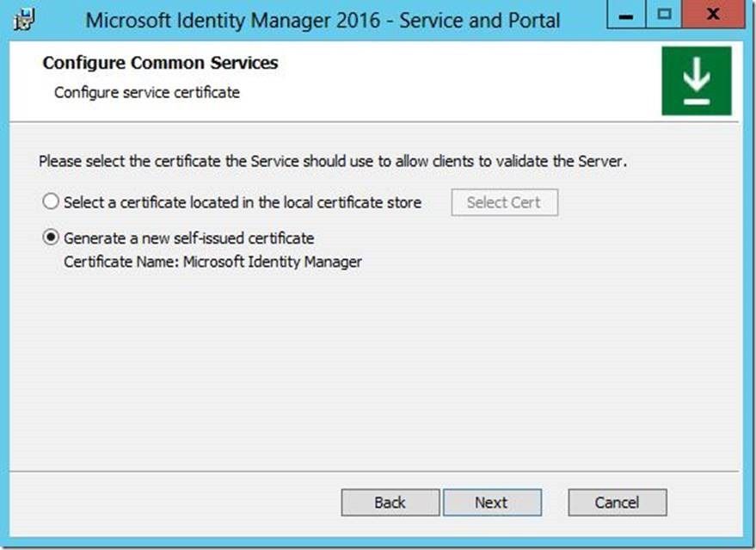Click the Configure service certificate subtitle
This screenshot has height=550, width=756.
(147, 92)
